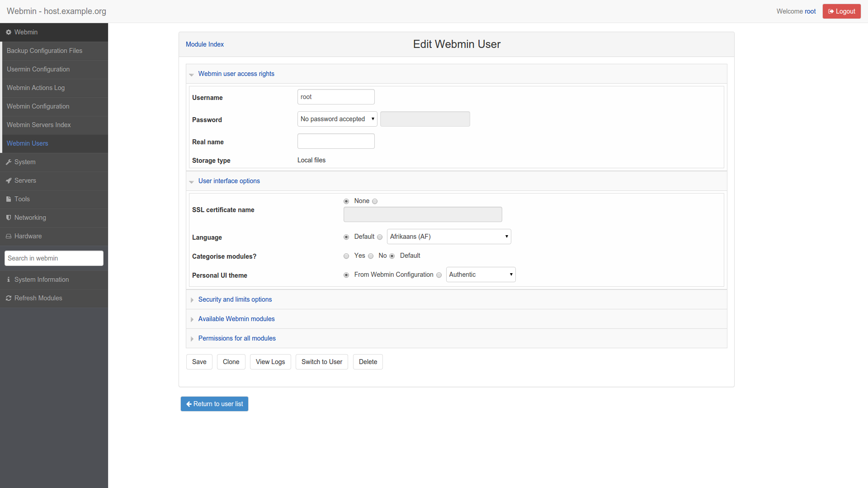Image resolution: width=868 pixels, height=488 pixels.
Task: Open Usermin Configuration menu item
Action: [55, 69]
